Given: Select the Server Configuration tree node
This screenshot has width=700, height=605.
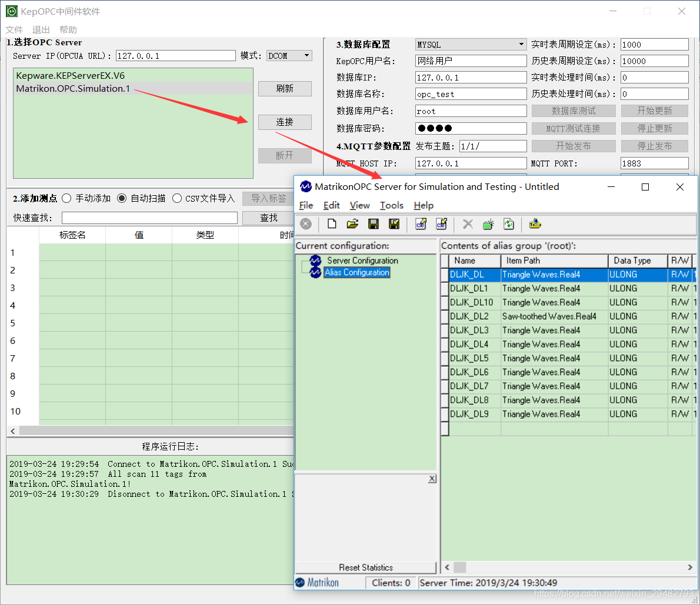Looking at the screenshot, I should (362, 260).
